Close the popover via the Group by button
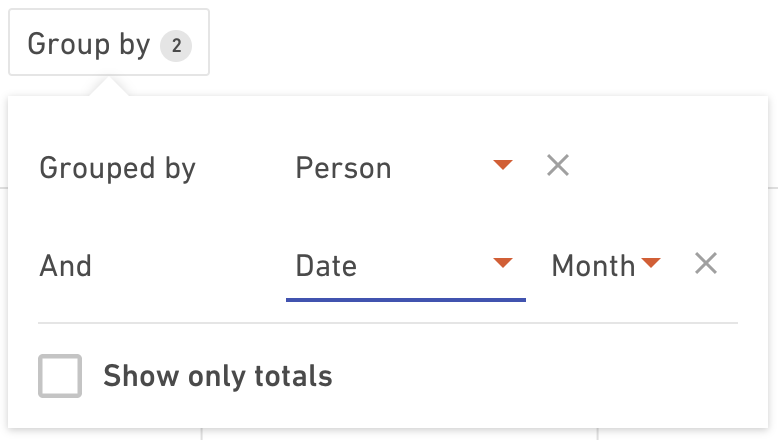The height and width of the screenshot is (440, 778). point(109,42)
